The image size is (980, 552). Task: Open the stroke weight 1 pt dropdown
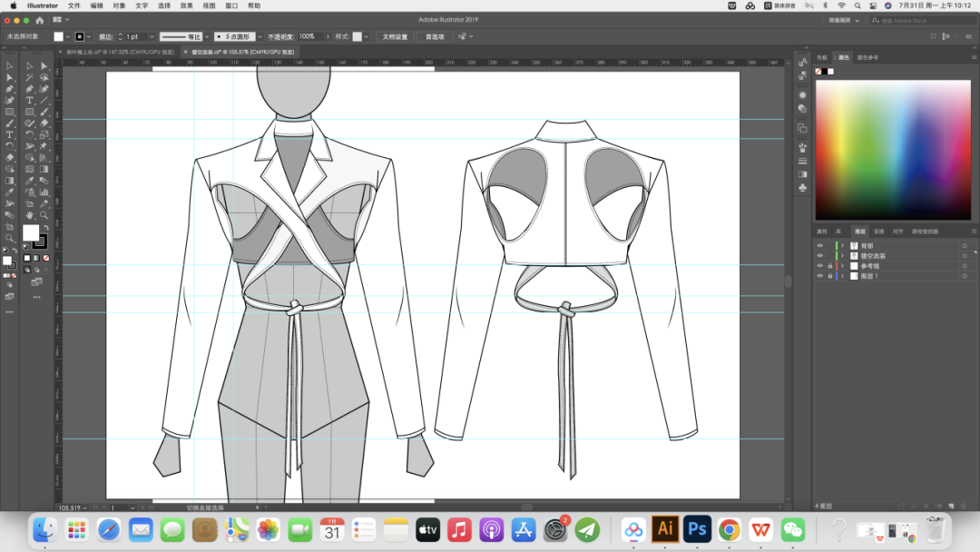(x=151, y=36)
